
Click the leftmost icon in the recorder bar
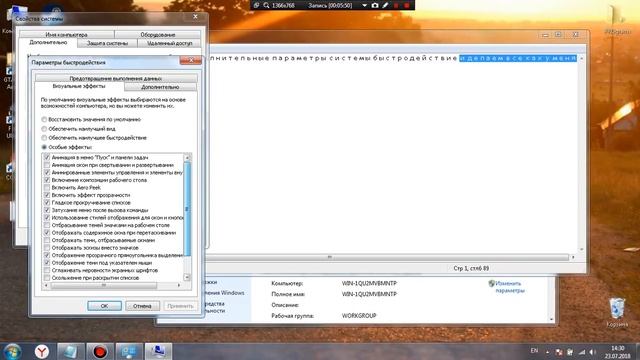256,5
